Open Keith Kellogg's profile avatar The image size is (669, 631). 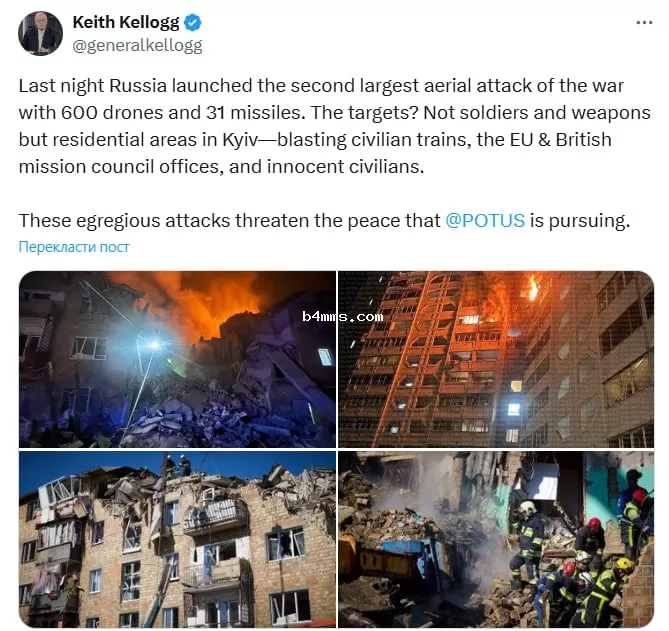[x=41, y=33]
